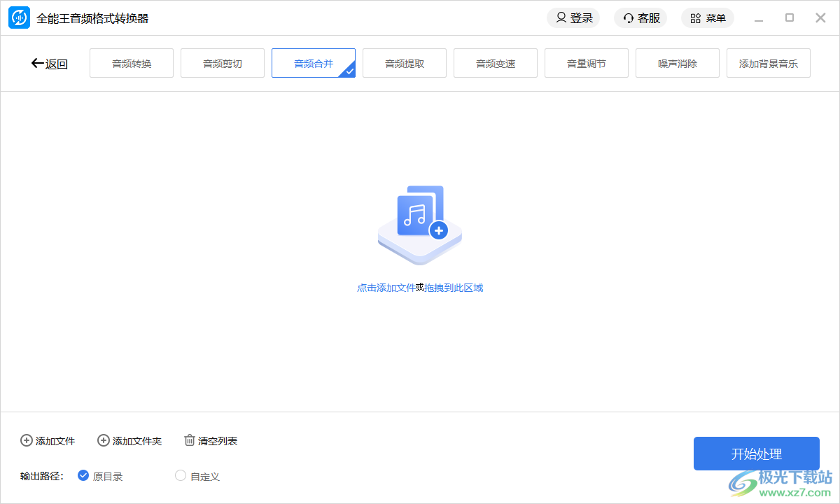
Task: Open the 音频变速 tab
Action: 495,63
